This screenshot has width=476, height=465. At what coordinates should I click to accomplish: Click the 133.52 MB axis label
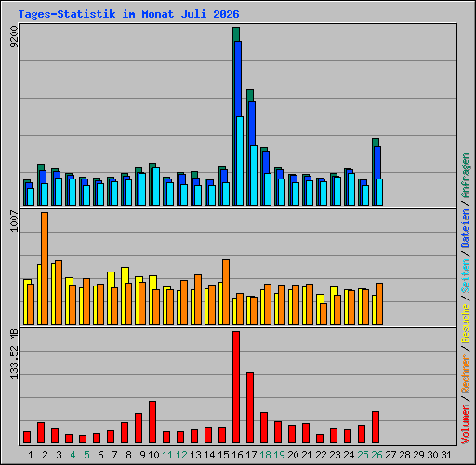14,353
